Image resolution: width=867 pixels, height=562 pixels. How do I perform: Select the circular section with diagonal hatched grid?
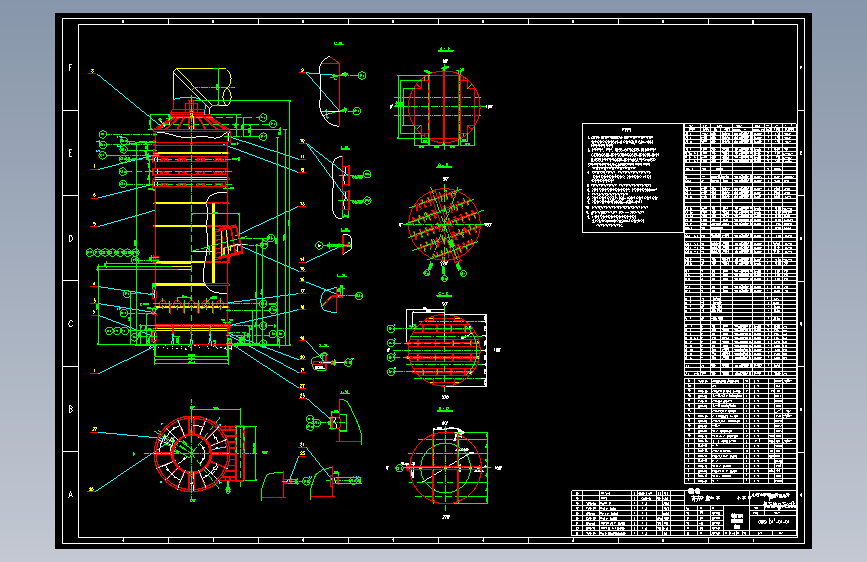coord(445,224)
